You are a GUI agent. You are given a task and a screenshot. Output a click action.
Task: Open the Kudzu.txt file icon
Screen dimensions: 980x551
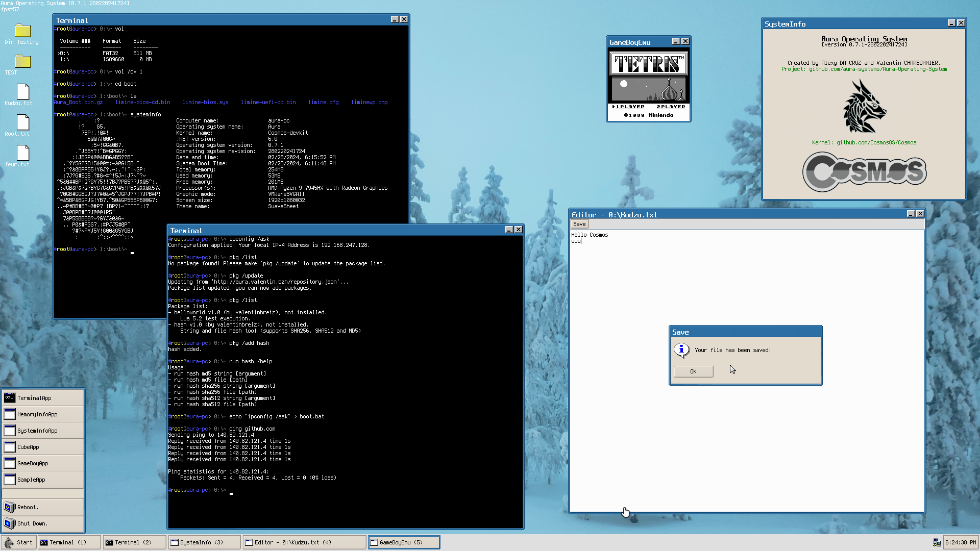point(22,92)
